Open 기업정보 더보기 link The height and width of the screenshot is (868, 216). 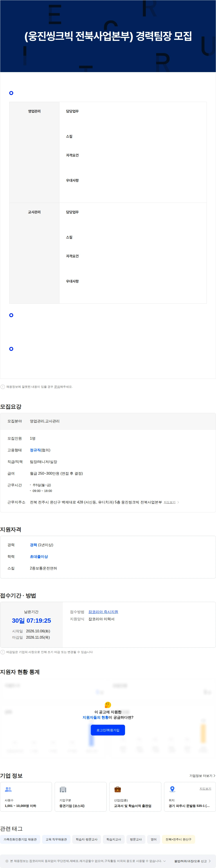click(202, 776)
